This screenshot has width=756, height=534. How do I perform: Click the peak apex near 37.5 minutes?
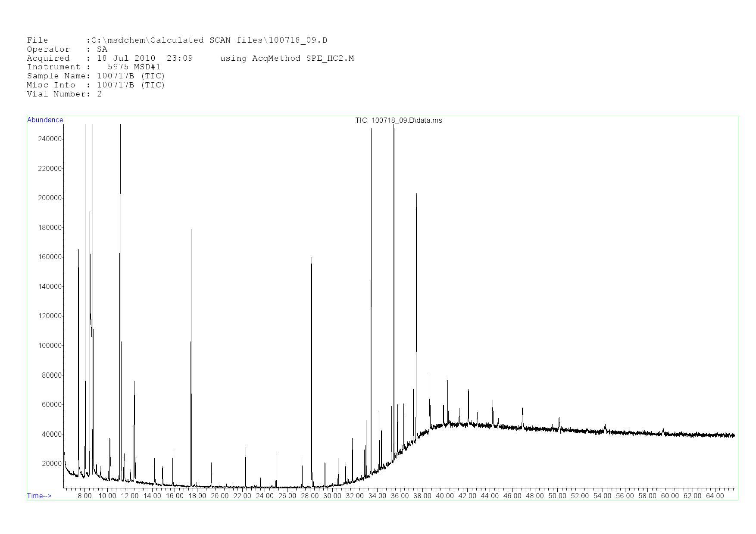416,194
